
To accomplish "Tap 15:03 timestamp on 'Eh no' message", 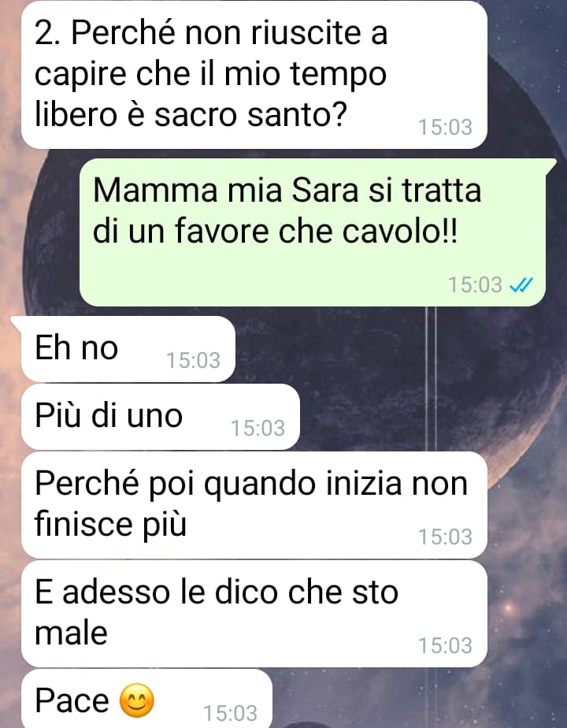I will tap(193, 361).
